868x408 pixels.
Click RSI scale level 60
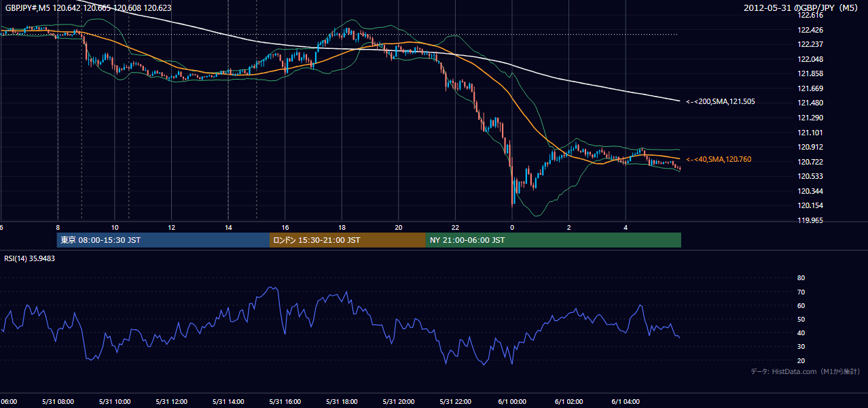[x=801, y=305]
